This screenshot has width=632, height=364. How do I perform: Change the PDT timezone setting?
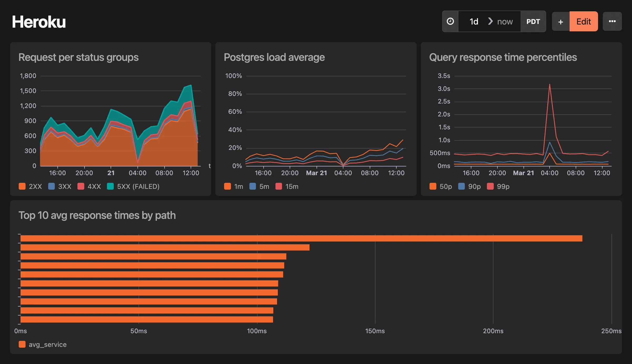(534, 21)
